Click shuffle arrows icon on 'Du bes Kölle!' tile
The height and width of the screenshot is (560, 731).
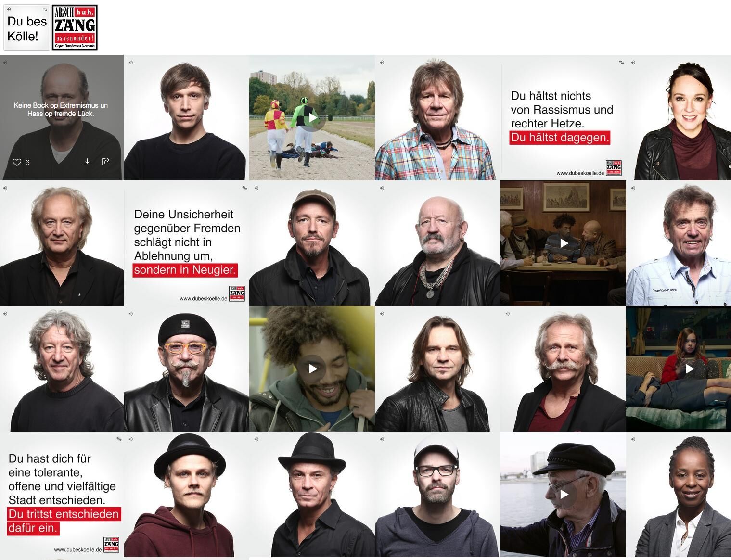coord(45,9)
